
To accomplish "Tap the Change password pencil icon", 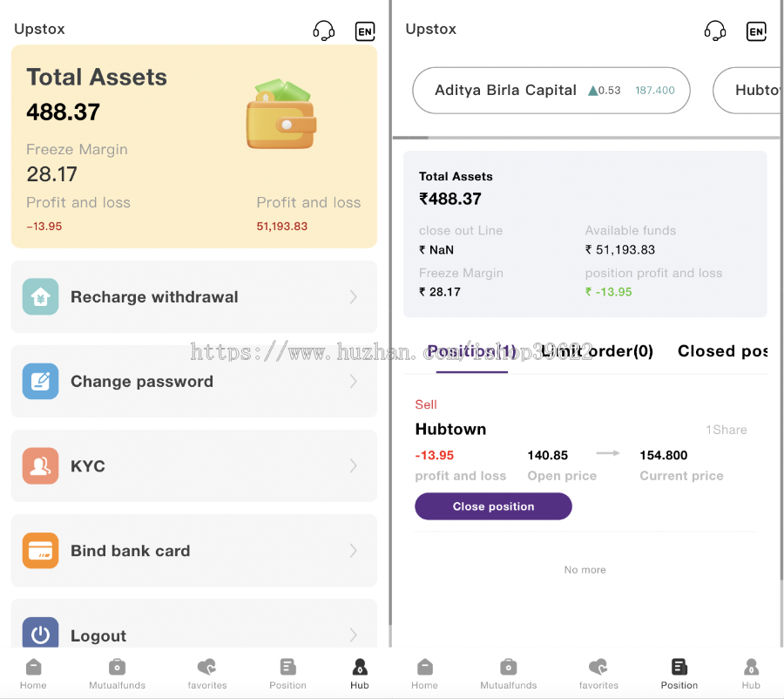I will (x=40, y=381).
